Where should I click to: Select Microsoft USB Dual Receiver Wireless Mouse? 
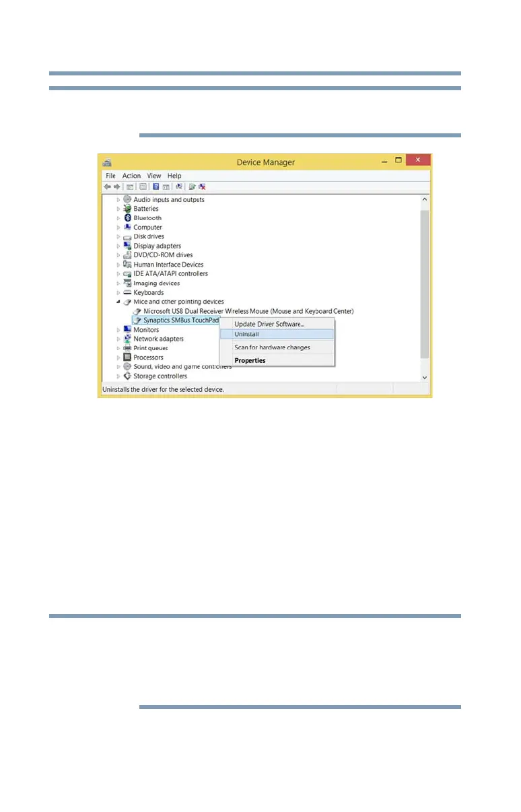coord(248,311)
